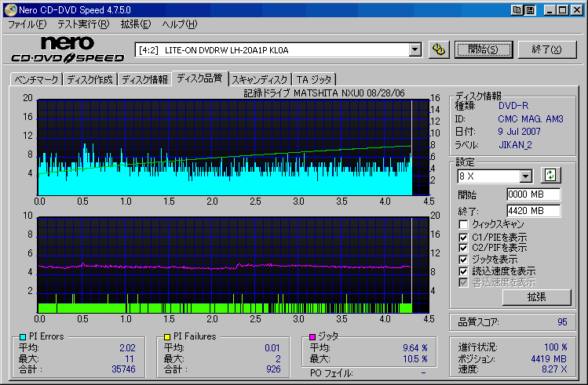588x385 pixels.
Task: Click the date value 9 Jul 2007
Action: (x=519, y=132)
